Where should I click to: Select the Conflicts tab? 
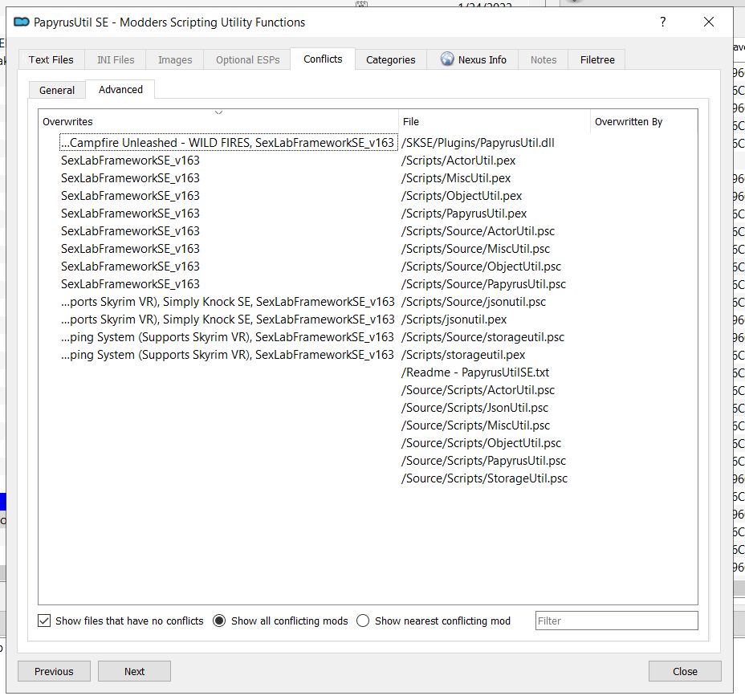pos(323,59)
